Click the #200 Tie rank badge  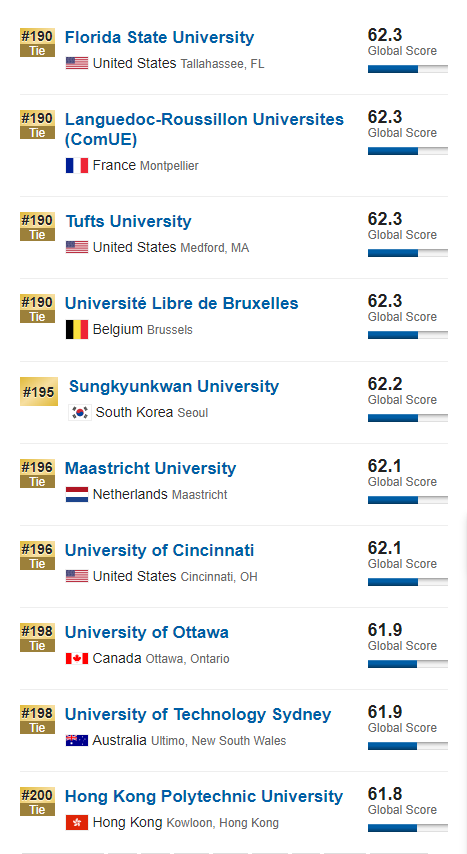coord(38,802)
